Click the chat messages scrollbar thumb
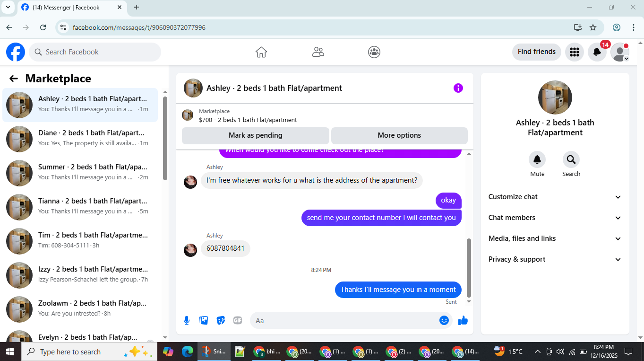 tap(469, 267)
